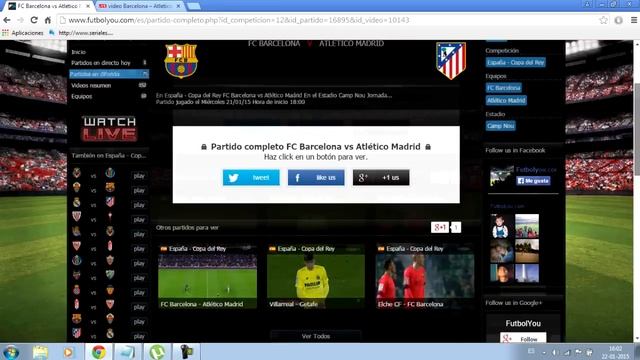
Task: Click 'Otros partidos para ver' heading
Action: point(187,228)
